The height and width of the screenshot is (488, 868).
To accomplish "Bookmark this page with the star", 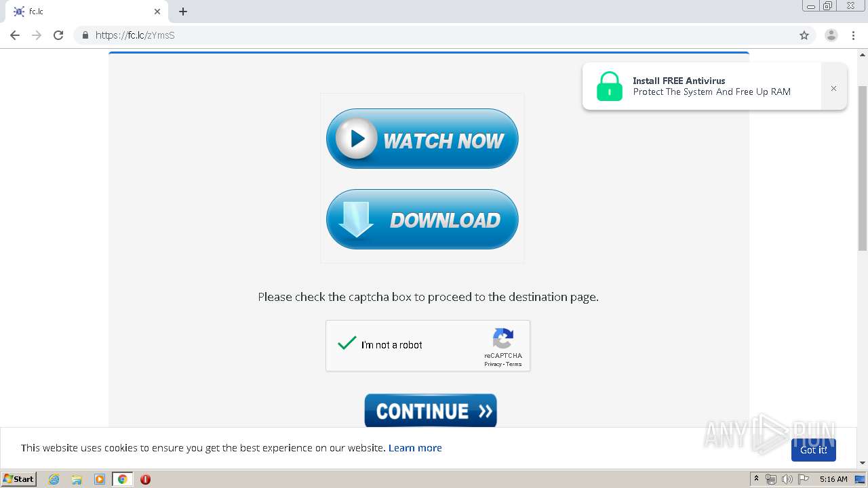I will pyautogui.click(x=804, y=35).
